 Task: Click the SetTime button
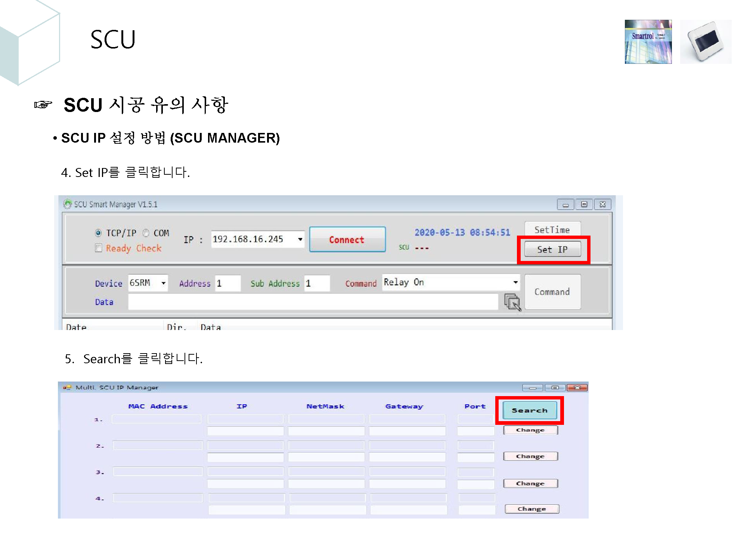[552, 229]
